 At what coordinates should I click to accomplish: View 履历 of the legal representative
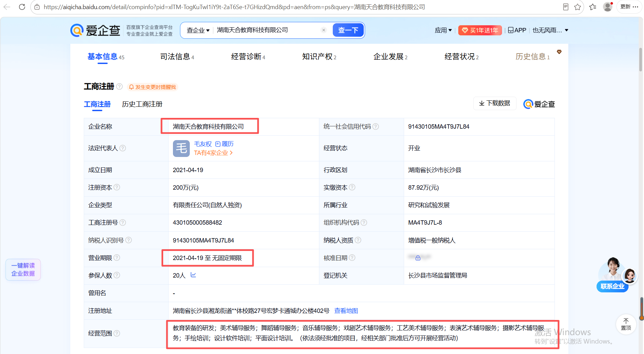tap(224, 144)
